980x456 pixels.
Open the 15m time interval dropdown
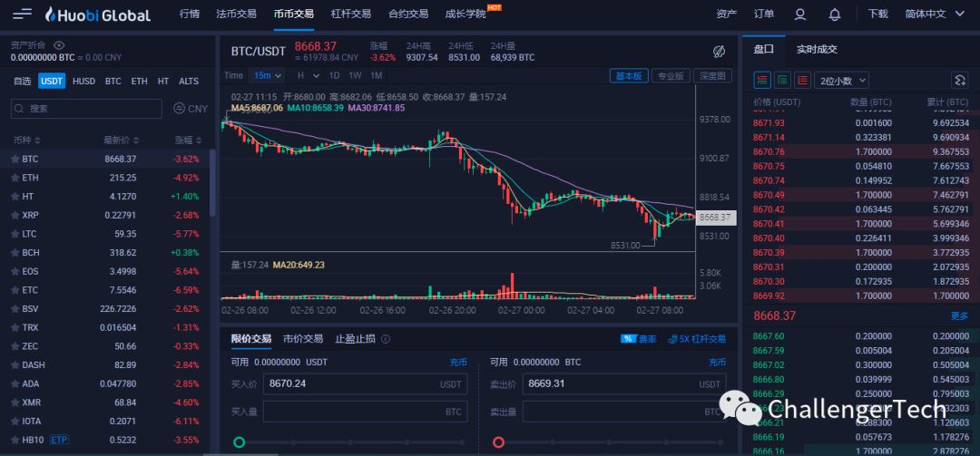[267, 75]
